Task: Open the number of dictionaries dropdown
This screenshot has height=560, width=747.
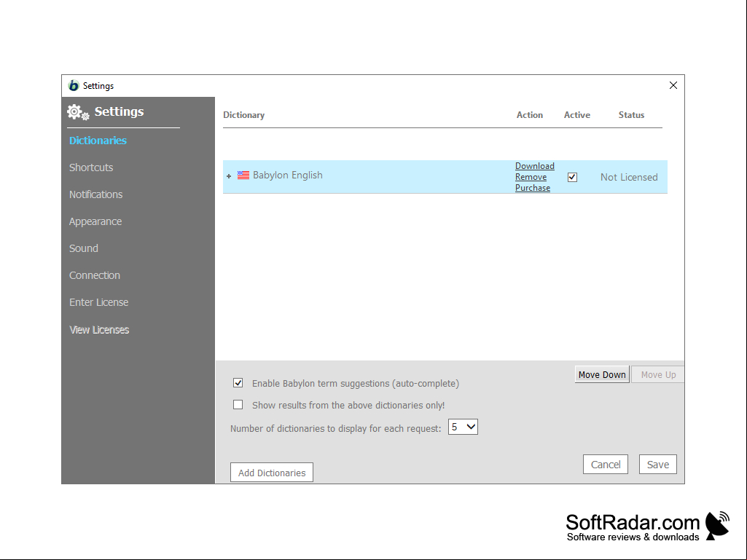Action: point(463,427)
